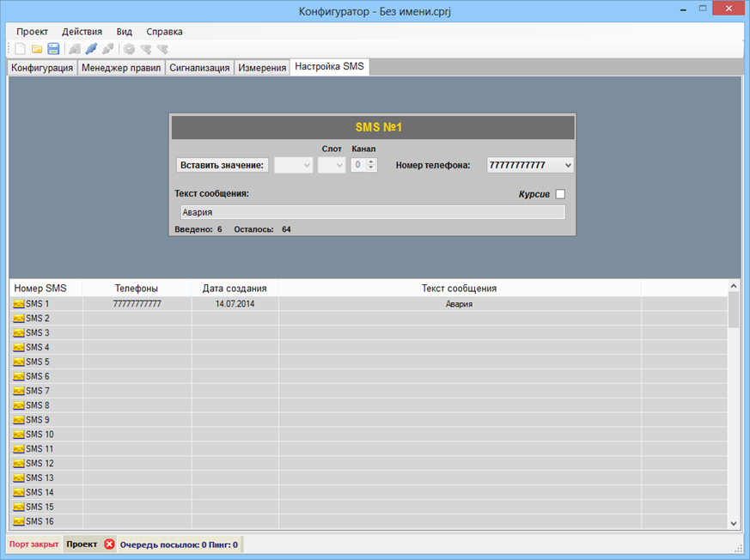Click the red X error icon in status bar
This screenshot has height=560, width=750.
(x=109, y=545)
